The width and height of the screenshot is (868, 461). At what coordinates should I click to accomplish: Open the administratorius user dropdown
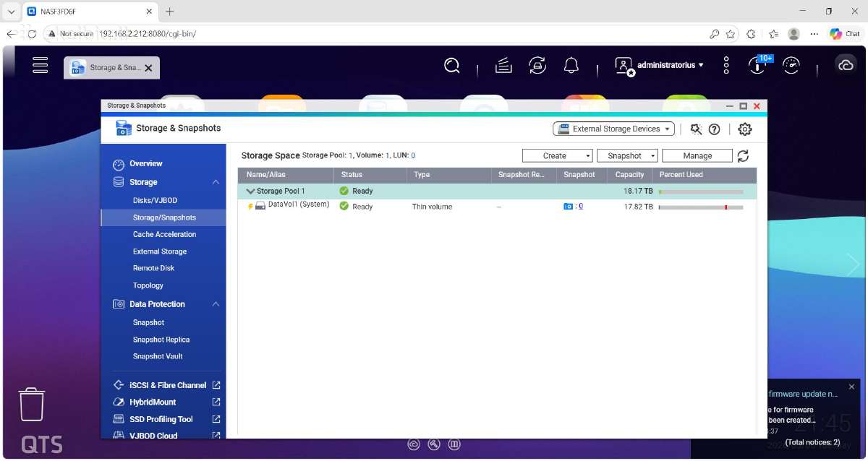coord(670,65)
